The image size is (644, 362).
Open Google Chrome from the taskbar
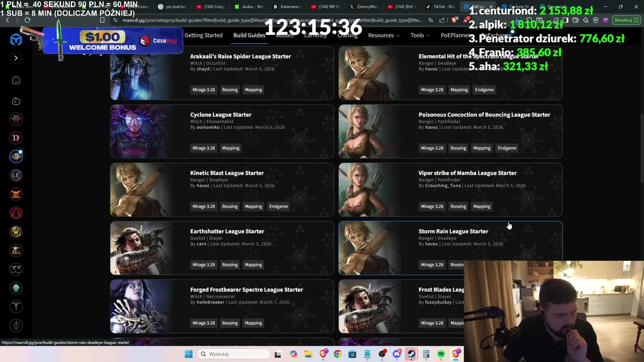[x=338, y=354]
